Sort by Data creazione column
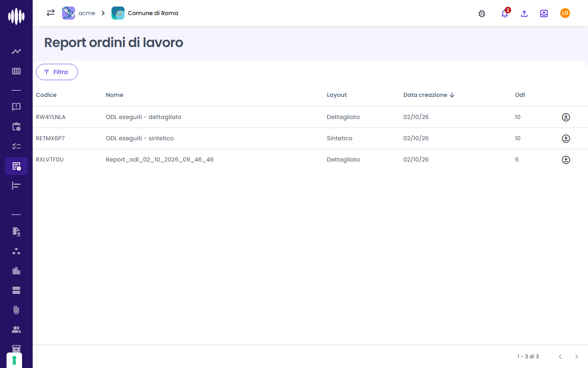This screenshot has width=588, height=368. click(x=429, y=95)
